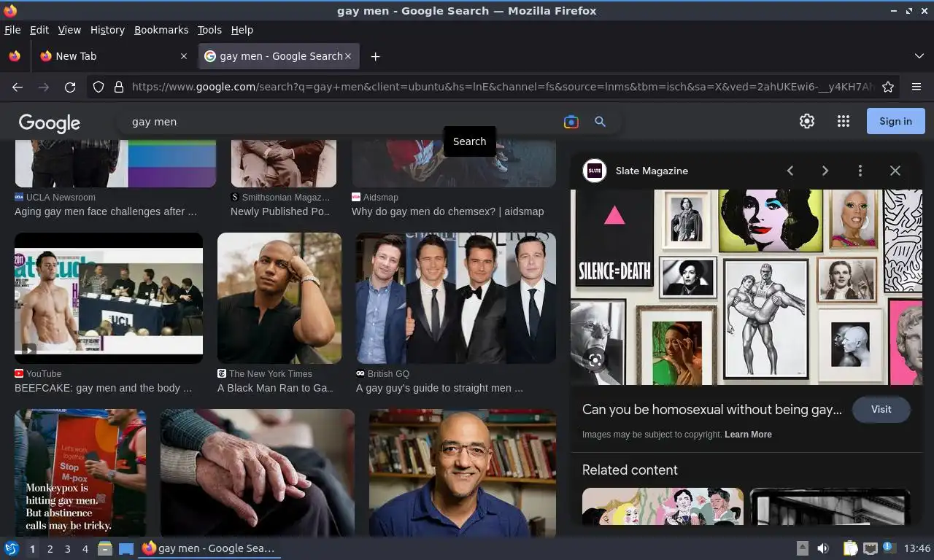Open first Related content illustrated thumbnail

pyautogui.click(x=663, y=506)
